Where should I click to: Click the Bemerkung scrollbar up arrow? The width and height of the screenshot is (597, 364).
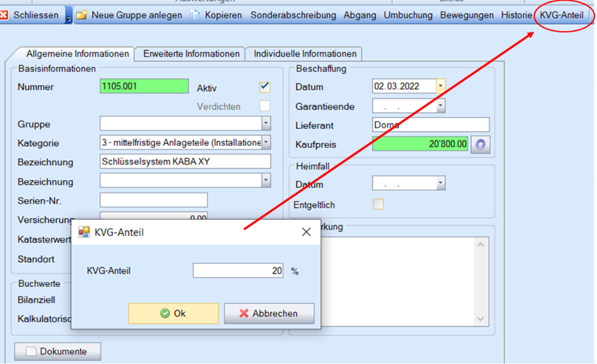[480, 244]
